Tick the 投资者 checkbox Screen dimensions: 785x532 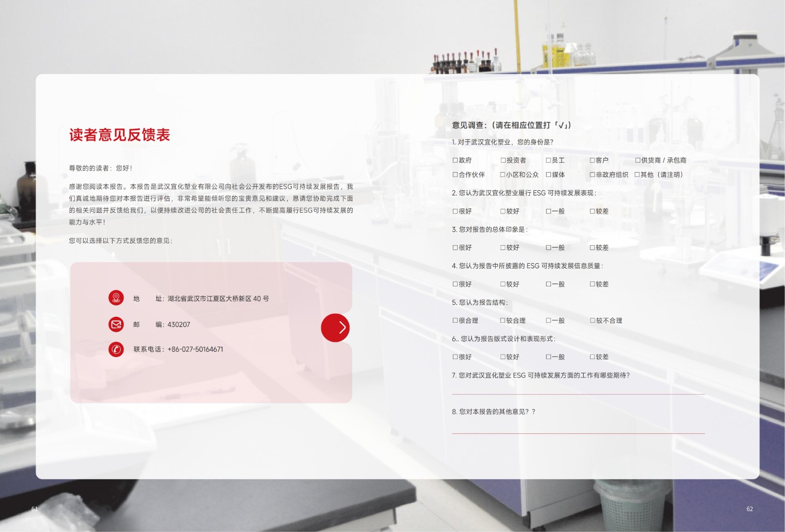503,160
